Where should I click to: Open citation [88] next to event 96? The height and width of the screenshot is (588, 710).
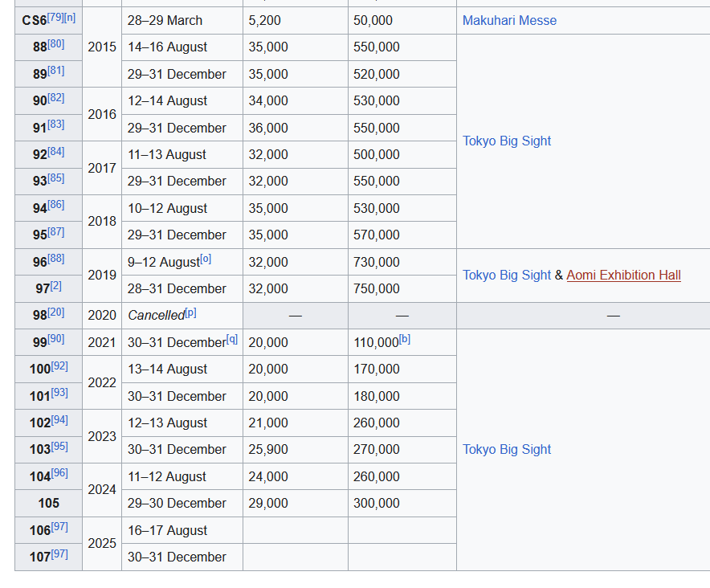click(56, 259)
